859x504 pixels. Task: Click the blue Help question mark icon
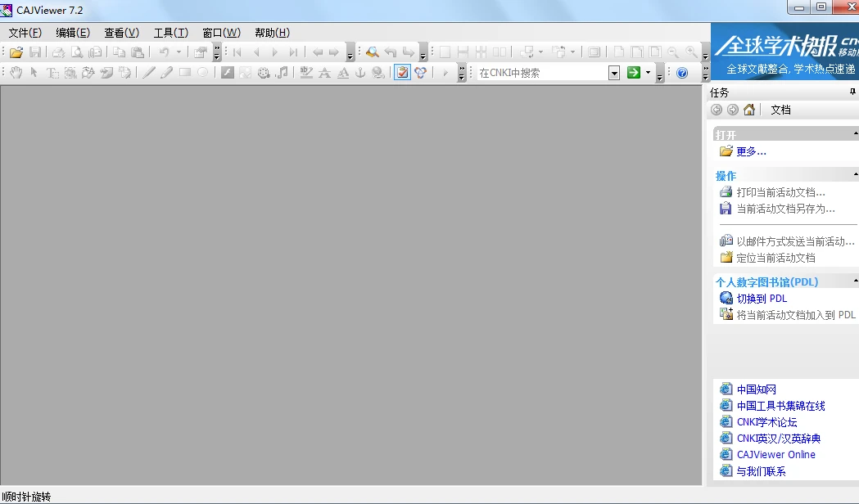tap(682, 73)
